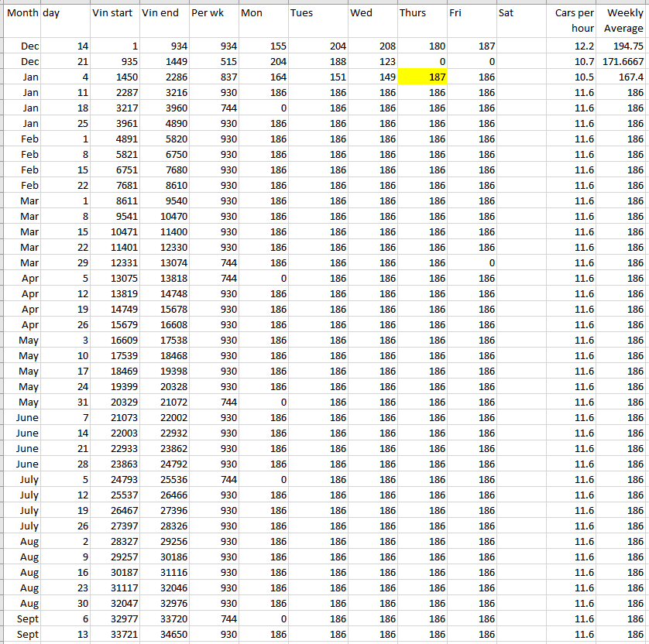Click the Wed cell showing 123
Image resolution: width=649 pixels, height=644 pixels.
click(373, 62)
